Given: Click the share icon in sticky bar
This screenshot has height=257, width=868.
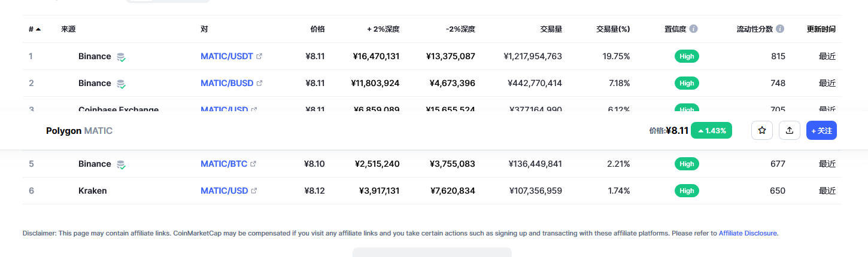Looking at the screenshot, I should (790, 130).
